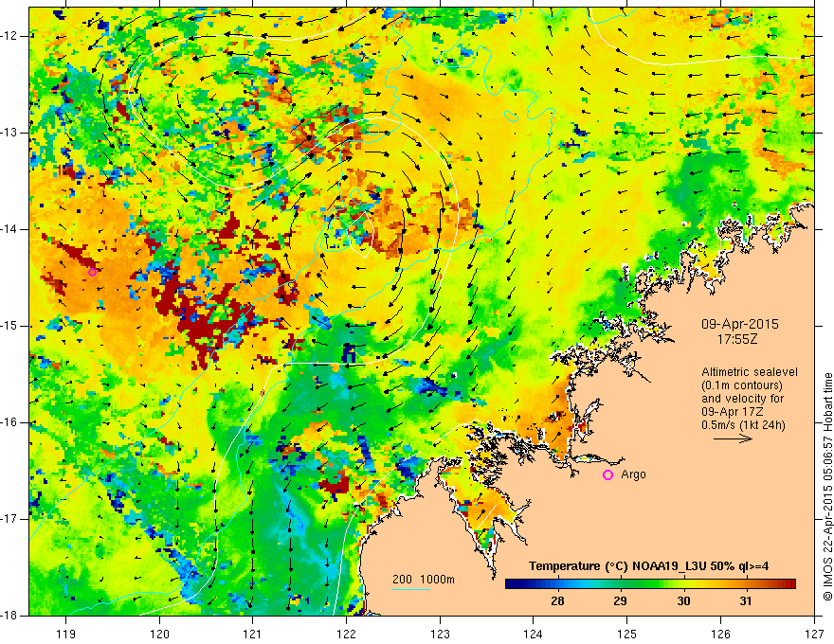The height and width of the screenshot is (644, 834).
Task: Click the 200 1000m depth label
Action: (424, 580)
